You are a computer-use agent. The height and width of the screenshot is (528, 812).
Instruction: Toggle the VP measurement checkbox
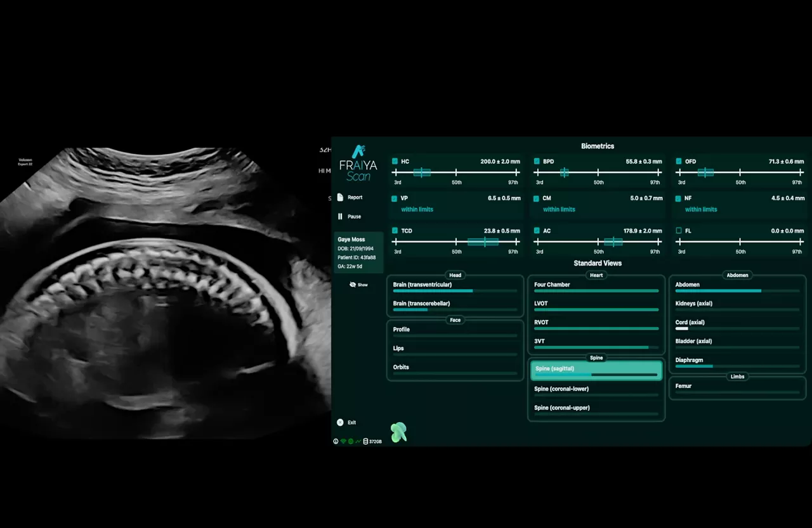pyautogui.click(x=395, y=198)
